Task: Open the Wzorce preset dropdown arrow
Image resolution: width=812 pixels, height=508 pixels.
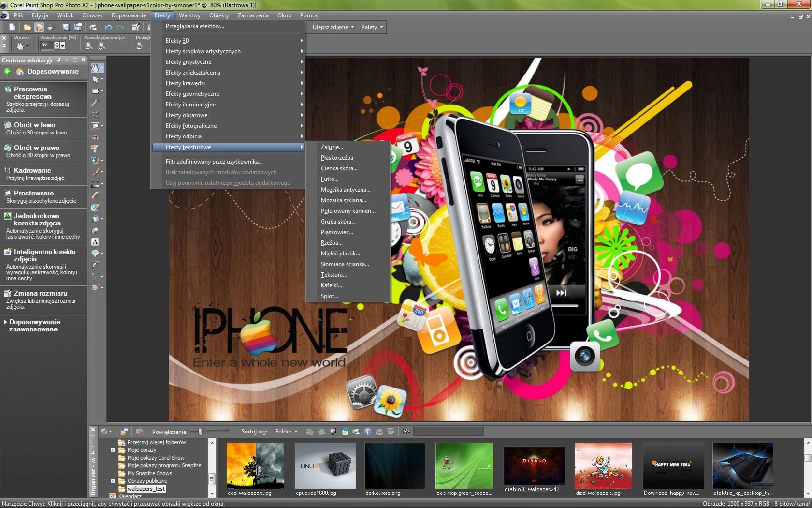Action: [x=27, y=46]
